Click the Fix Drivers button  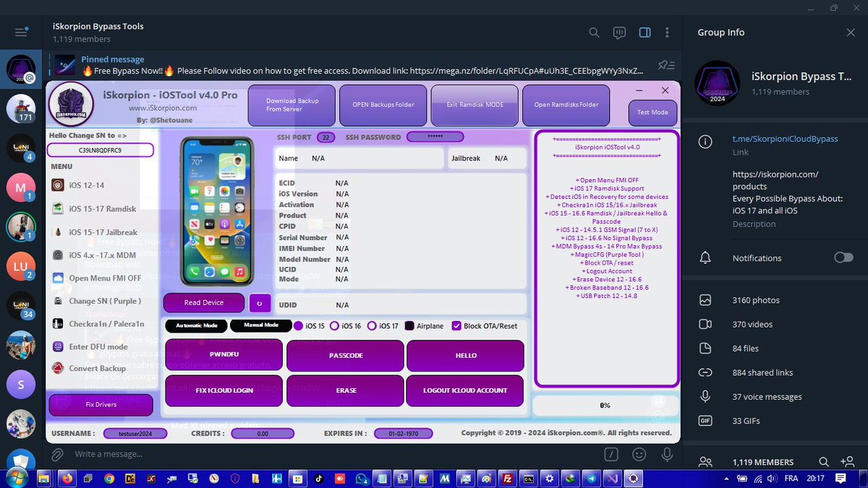tap(101, 405)
